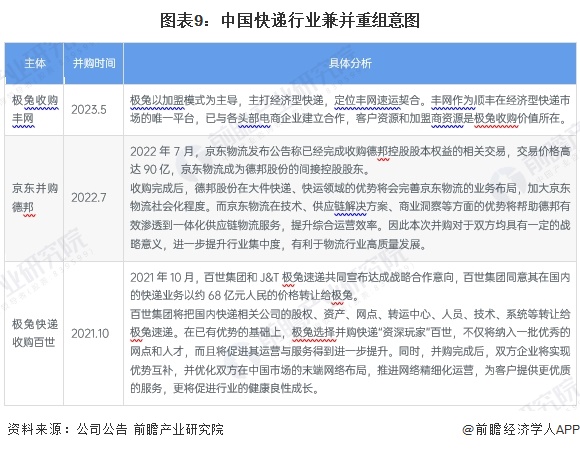
Task: Select the 主体 column header
Action: (x=35, y=64)
